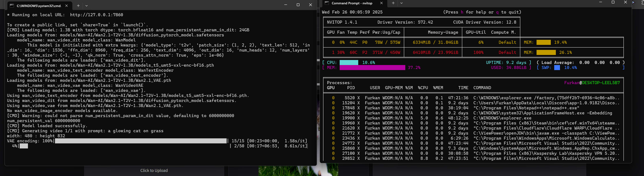644x176 pixels.
Task: Click the local URL http://127.0.0.1:7860
Action: pos(96,15)
